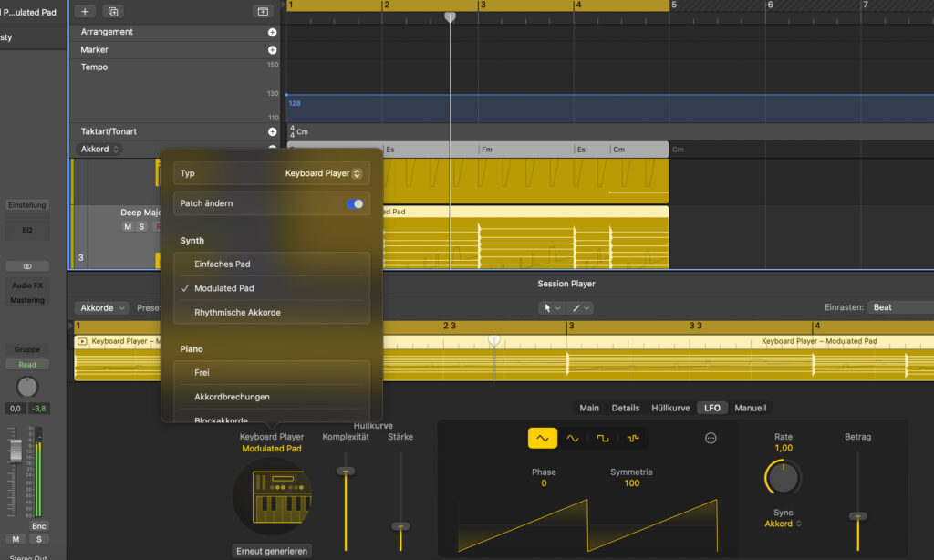Add a marker with the plus icon
Viewport: 934px width, 560px height.
pyautogui.click(x=272, y=50)
